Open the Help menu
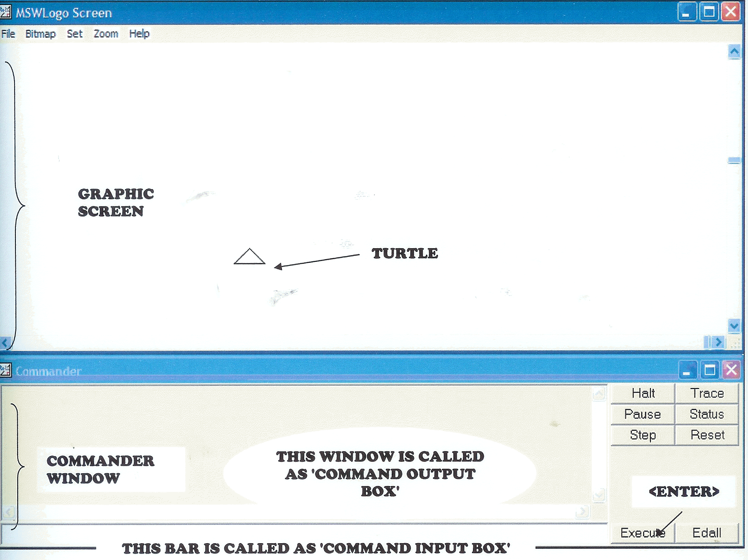 tap(139, 34)
